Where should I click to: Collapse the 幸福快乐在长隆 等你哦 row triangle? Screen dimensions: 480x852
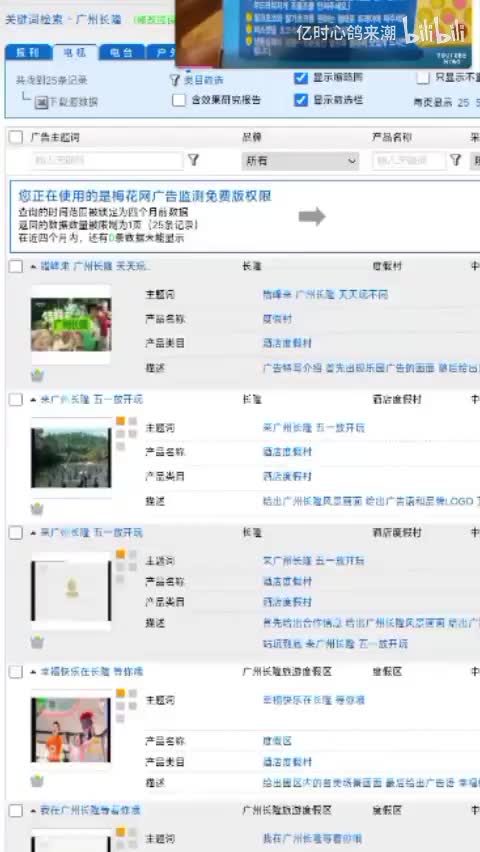click(34, 672)
